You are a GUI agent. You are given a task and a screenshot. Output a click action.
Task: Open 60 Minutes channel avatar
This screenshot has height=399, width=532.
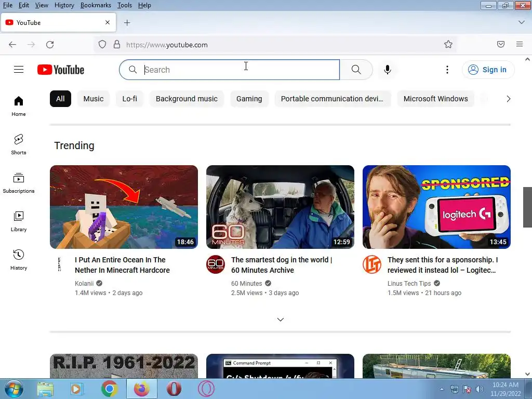click(x=216, y=264)
